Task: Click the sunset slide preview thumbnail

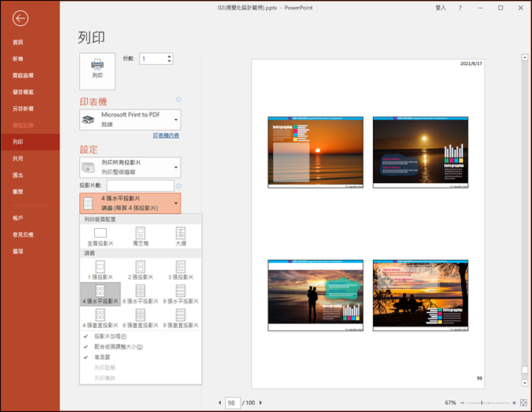Action: coord(316,152)
